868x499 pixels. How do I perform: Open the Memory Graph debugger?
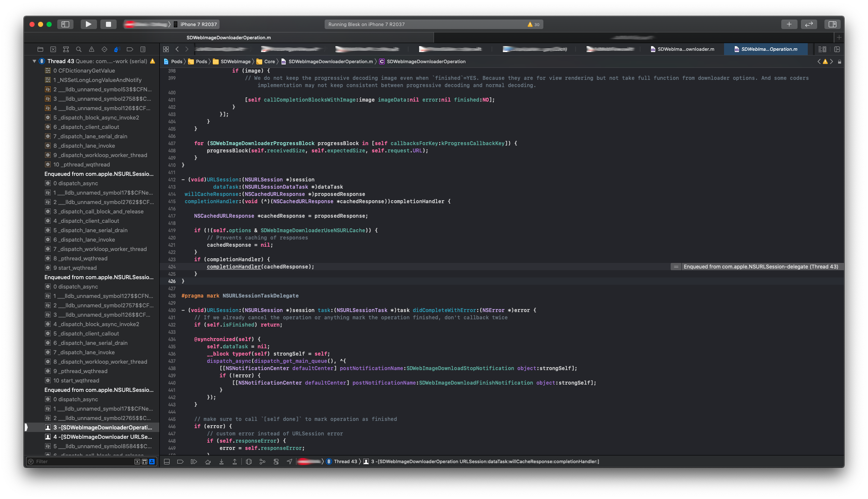pos(263,461)
